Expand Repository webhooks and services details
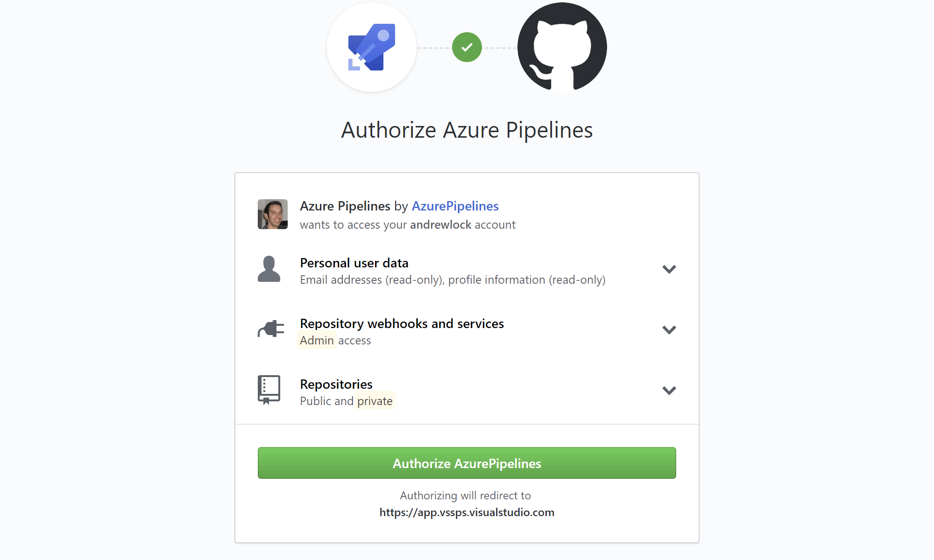Screen dimensions: 934x560 click(x=669, y=330)
